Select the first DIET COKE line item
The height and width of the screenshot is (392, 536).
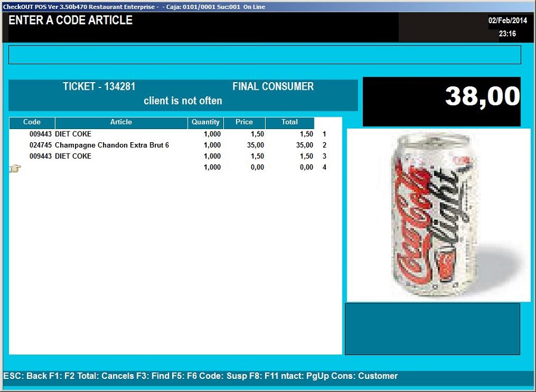tap(73, 134)
